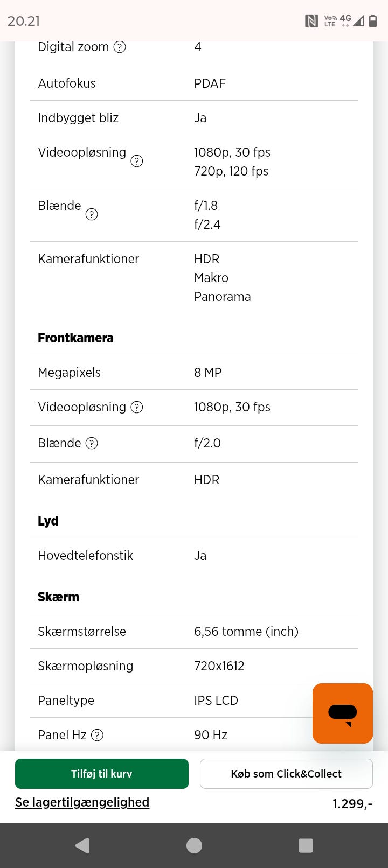The height and width of the screenshot is (868, 388).
Task: Open the orange chat bubble
Action: pos(342,713)
